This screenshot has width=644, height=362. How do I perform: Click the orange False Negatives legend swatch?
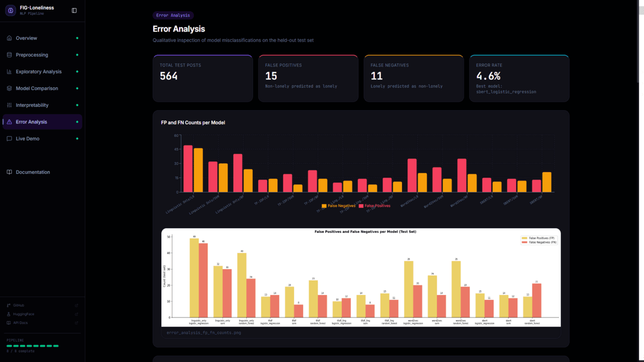click(324, 206)
